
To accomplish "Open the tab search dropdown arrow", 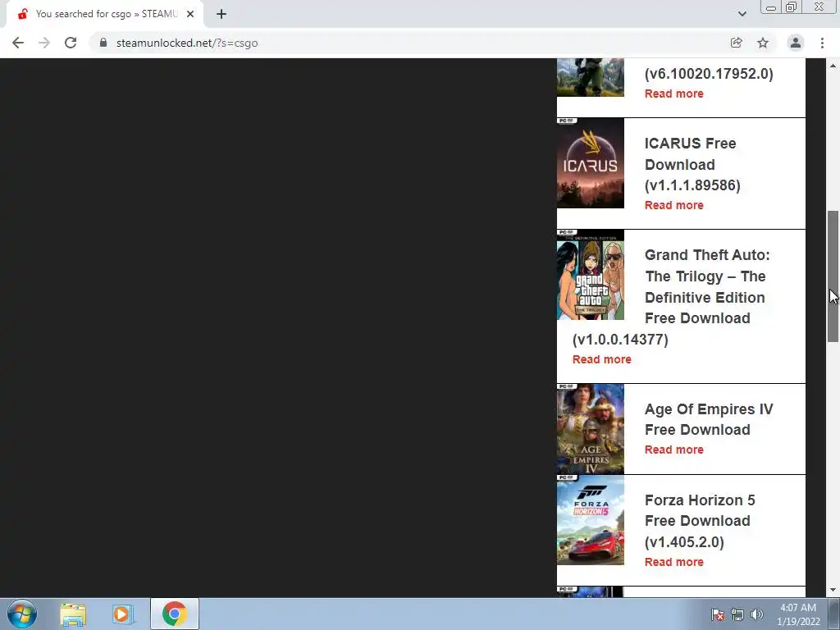I will [742, 14].
